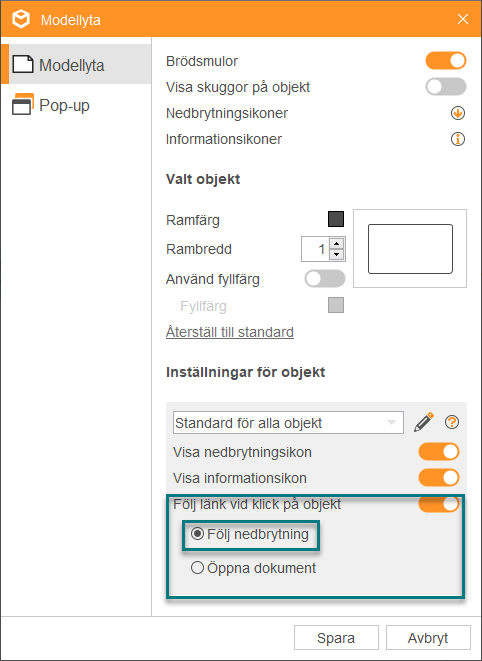Click the pencil edit icon
Screen dimensions: 482x661
(x=423, y=422)
